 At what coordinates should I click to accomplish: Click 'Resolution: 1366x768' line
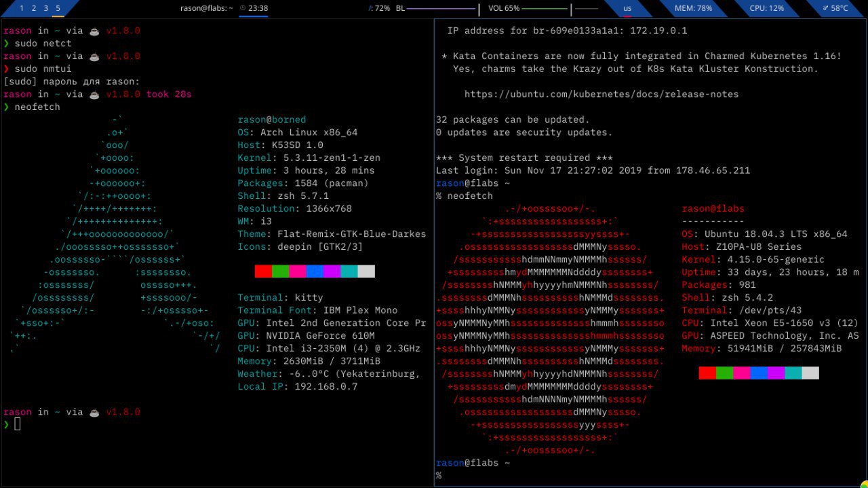[294, 208]
